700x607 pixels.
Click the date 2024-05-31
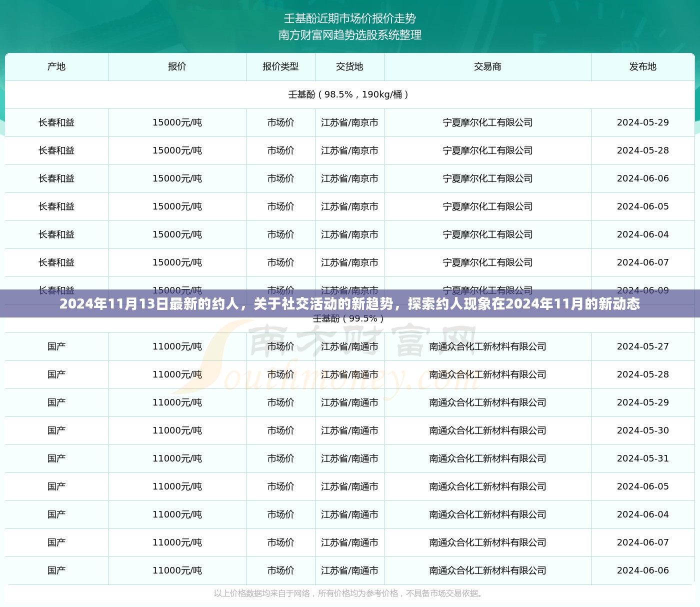point(642,458)
